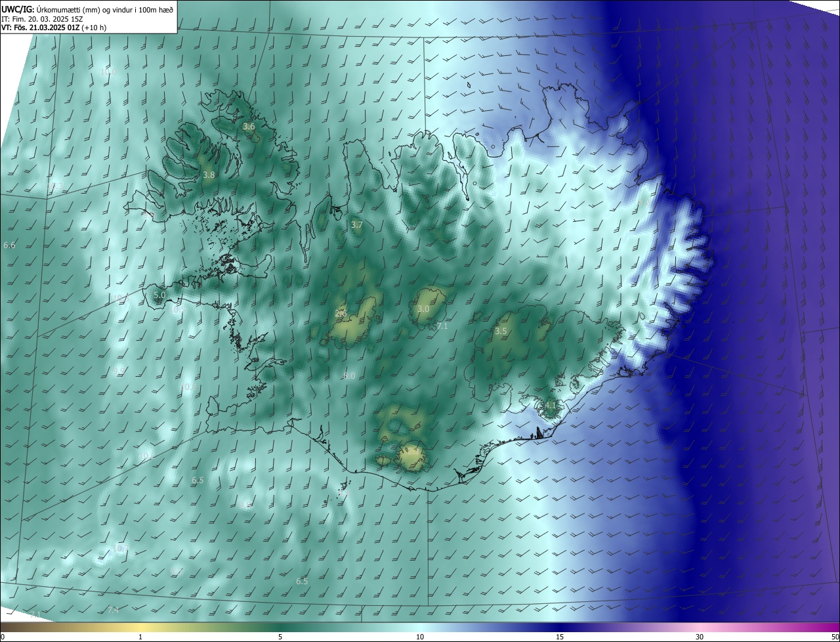This screenshot has height=642, width=840.
Task: Select the 5 tick on the color scale
Action: (x=280, y=637)
